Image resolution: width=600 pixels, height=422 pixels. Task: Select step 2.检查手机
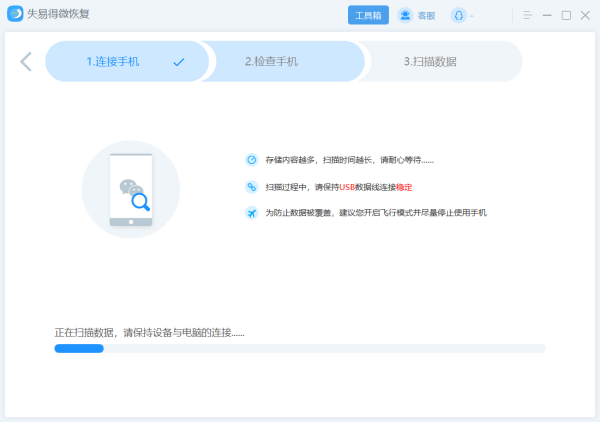[283, 61]
